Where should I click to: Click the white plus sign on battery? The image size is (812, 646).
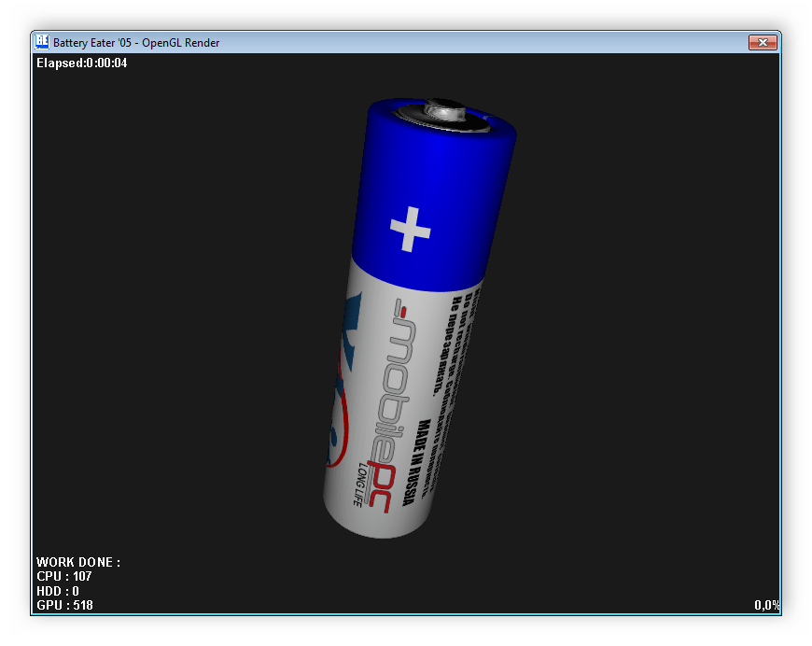[x=410, y=229]
